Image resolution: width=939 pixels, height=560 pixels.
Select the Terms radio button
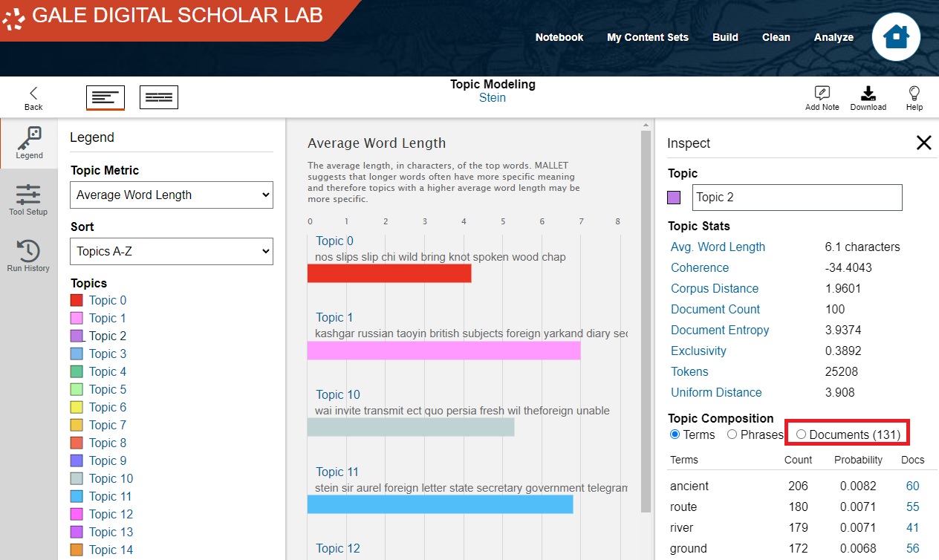pyautogui.click(x=675, y=434)
